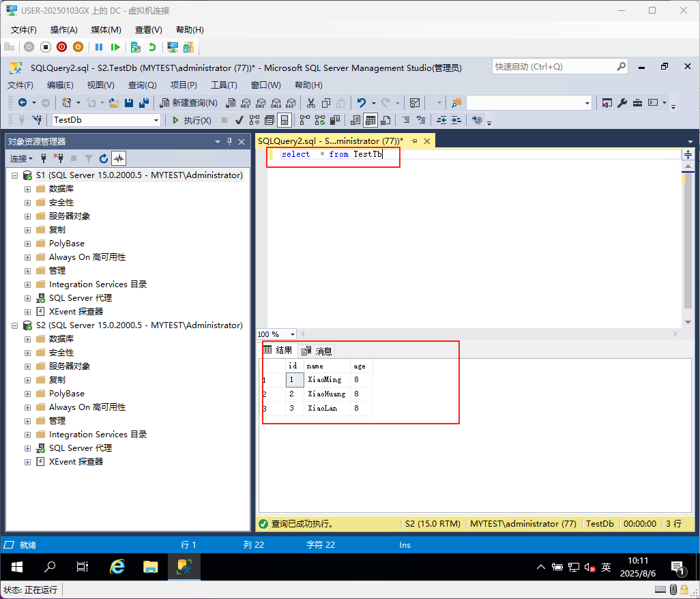
Task: Close the SQLQuery2.sql tab
Action: tap(427, 141)
